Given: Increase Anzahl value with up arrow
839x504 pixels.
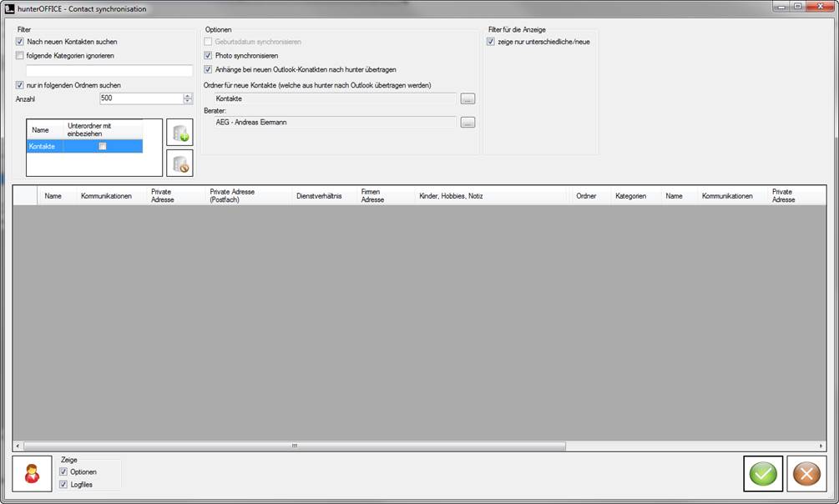Looking at the screenshot, I should 188,95.
